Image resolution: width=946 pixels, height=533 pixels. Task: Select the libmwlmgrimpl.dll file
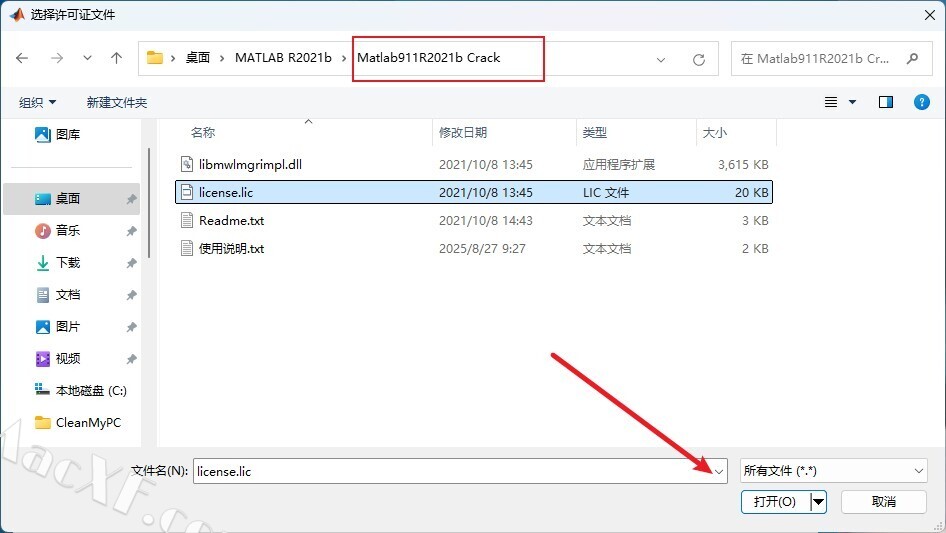tap(245, 164)
